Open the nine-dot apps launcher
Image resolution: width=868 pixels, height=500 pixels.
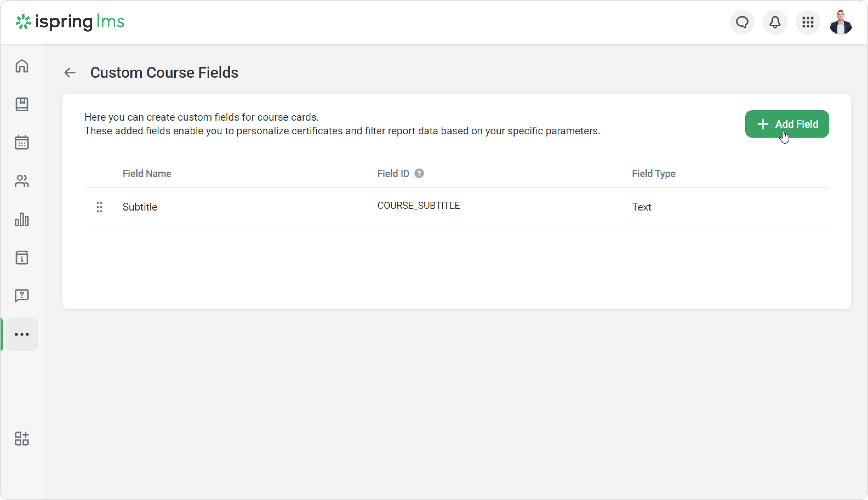tap(808, 22)
